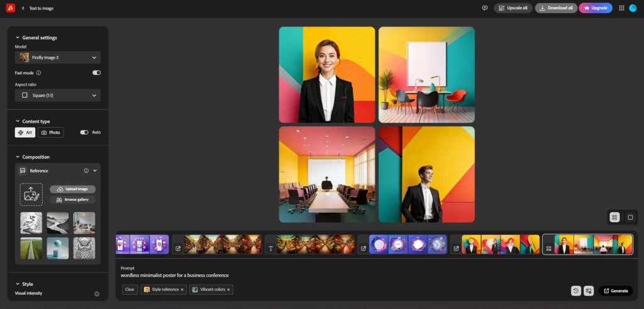Open the Square (1:1) aspect ratio dropdown
The height and width of the screenshot is (309, 644).
tap(58, 95)
